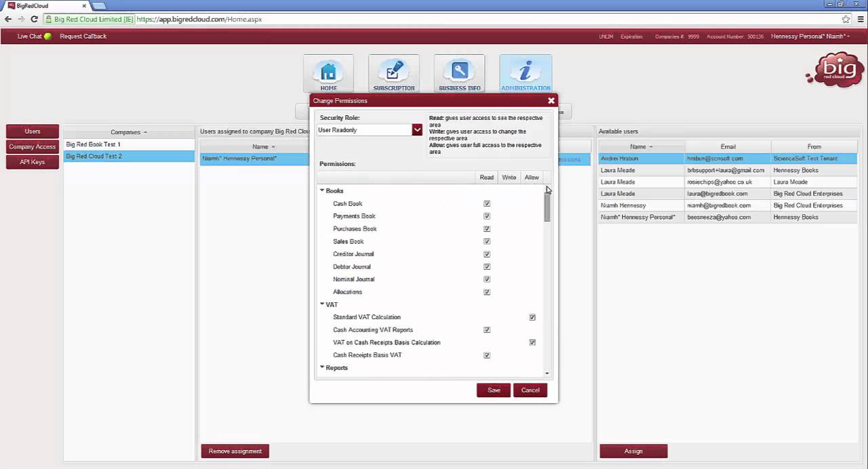Image resolution: width=868 pixels, height=469 pixels.
Task: Open the Business Info cloud icon
Action: pyautogui.click(x=459, y=74)
